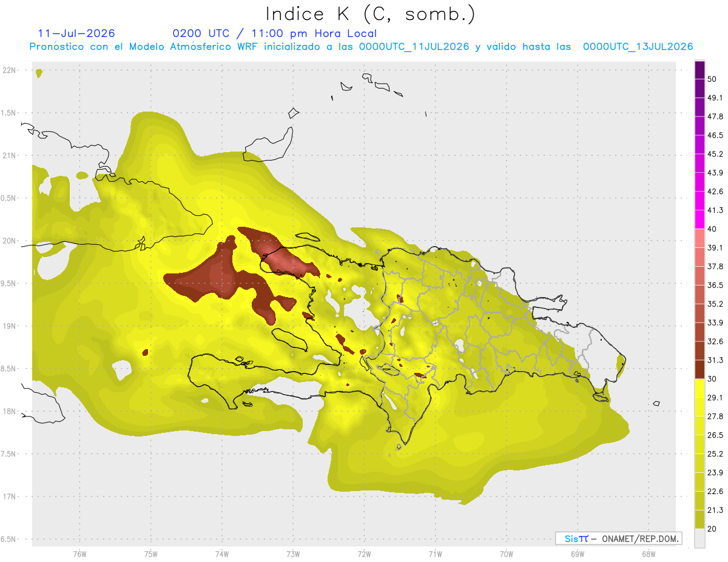Click the "74W" longitude label

click(x=221, y=553)
